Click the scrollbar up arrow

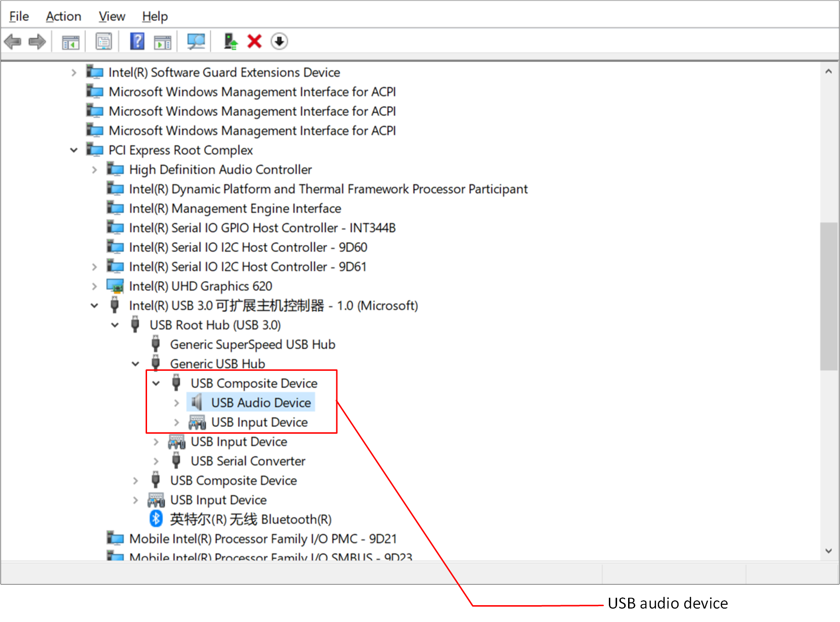[x=828, y=71]
